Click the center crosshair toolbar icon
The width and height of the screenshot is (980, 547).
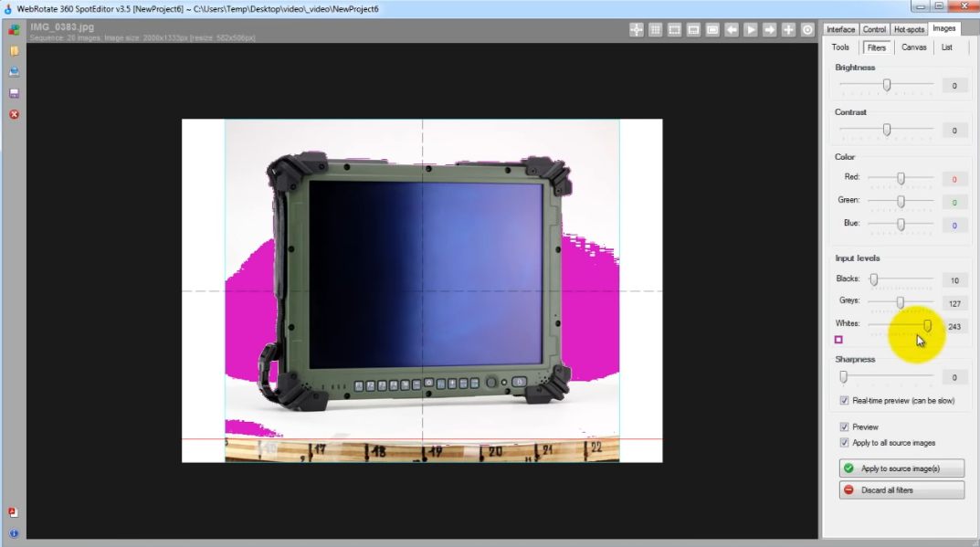(x=637, y=30)
